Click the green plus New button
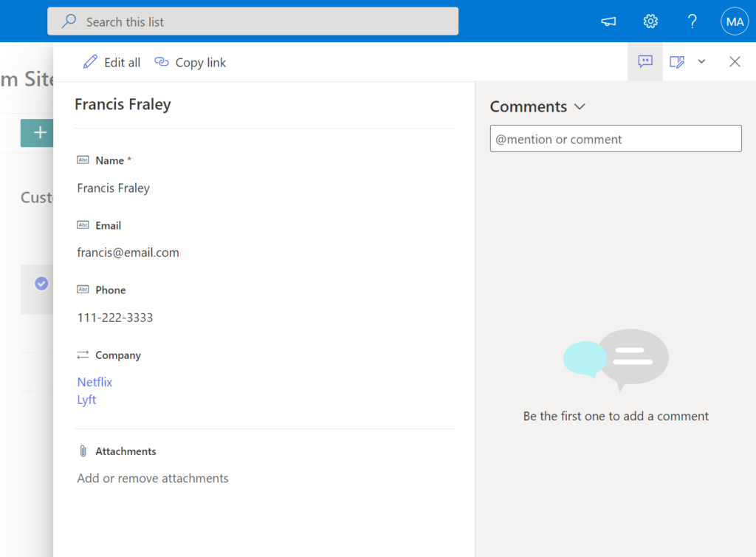 click(x=37, y=133)
